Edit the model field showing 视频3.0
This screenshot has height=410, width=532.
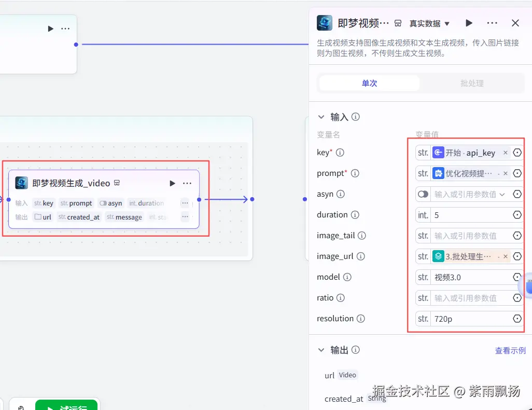(x=471, y=277)
